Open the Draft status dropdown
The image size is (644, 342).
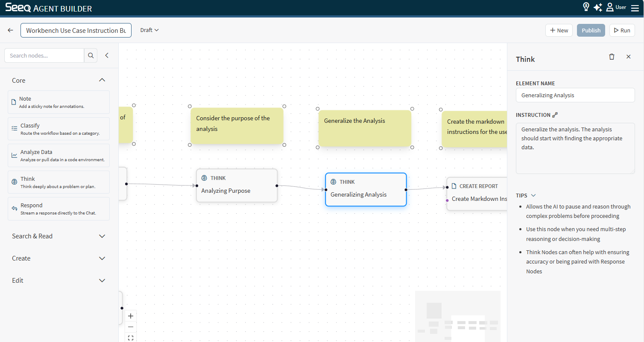tap(149, 30)
